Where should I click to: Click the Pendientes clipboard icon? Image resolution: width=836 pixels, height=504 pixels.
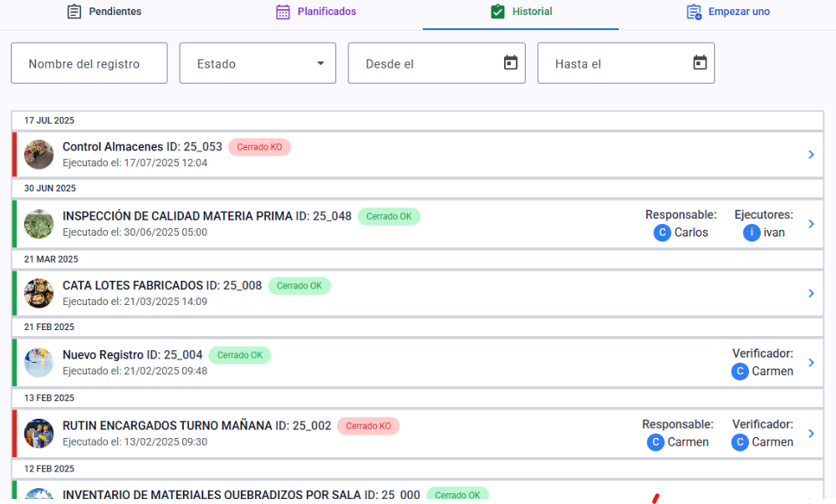pos(74,12)
